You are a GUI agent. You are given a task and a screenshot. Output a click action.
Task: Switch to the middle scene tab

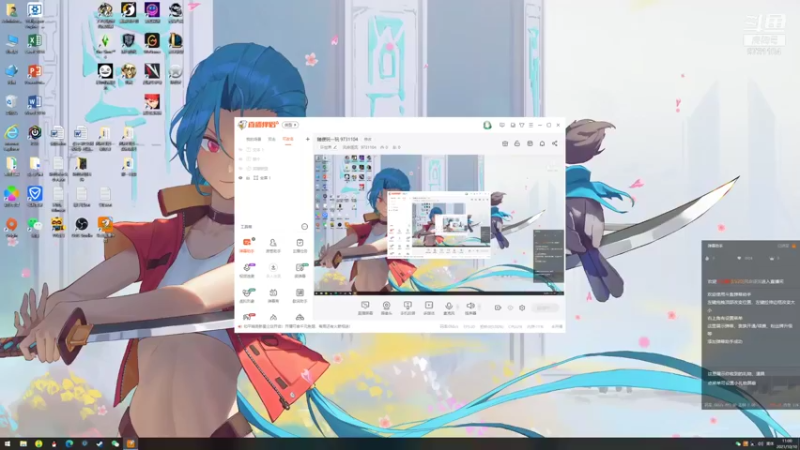pyautogui.click(x=272, y=139)
